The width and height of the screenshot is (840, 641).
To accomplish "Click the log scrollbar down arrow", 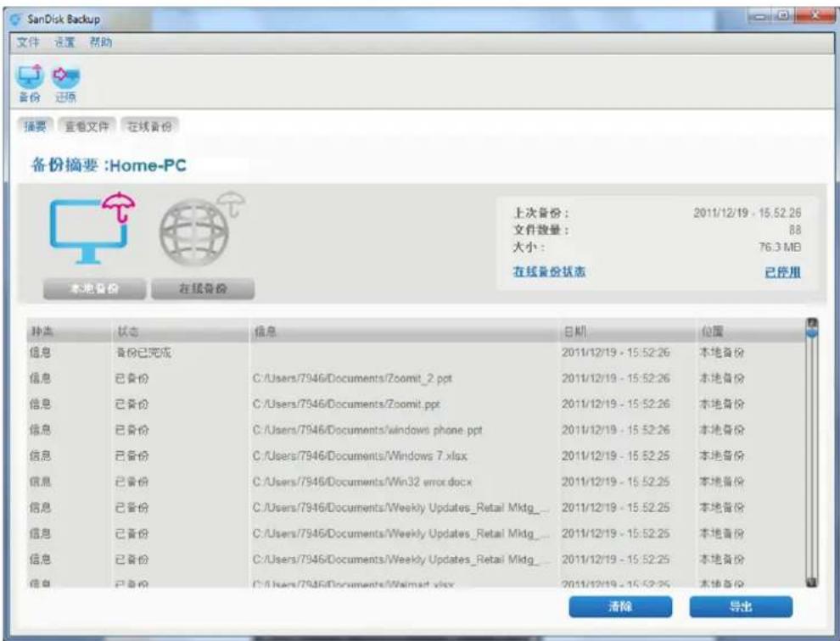I will click(x=812, y=582).
